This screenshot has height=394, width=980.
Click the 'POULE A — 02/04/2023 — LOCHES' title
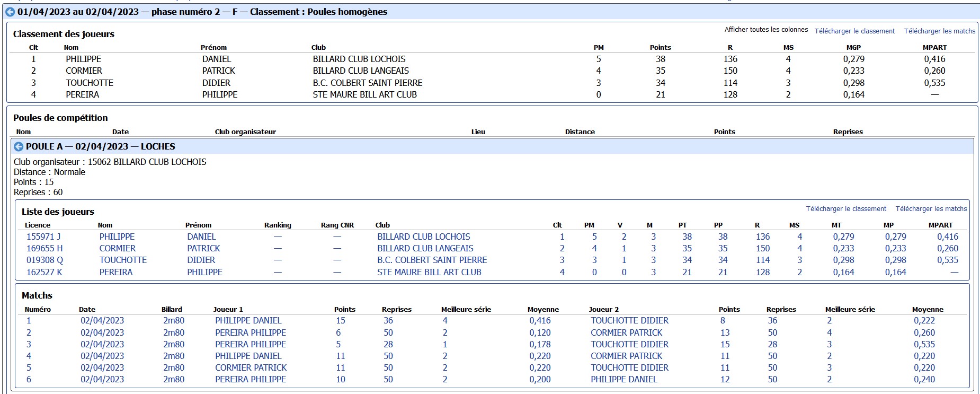(101, 146)
